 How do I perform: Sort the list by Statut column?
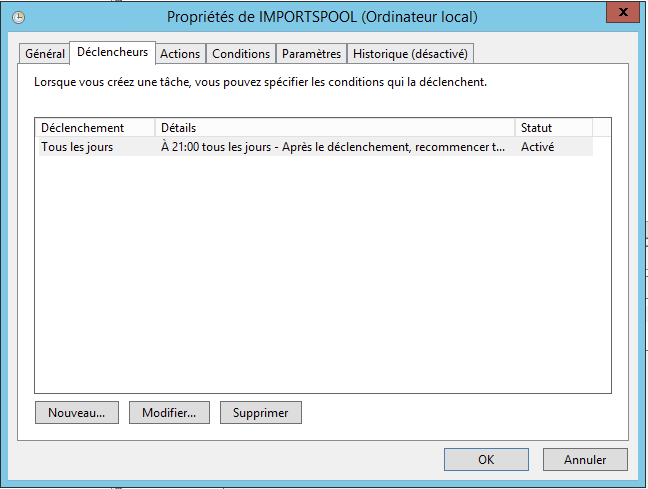(x=553, y=128)
